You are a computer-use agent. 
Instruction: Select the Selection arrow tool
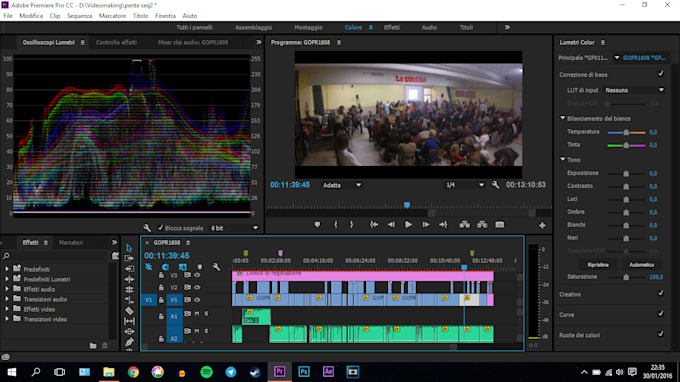pyautogui.click(x=129, y=248)
